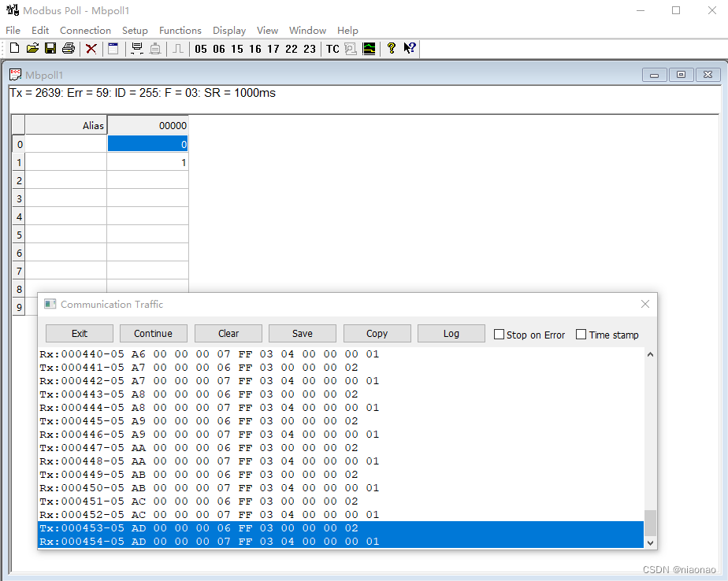The width and height of the screenshot is (728, 581).
Task: Click the Disconnect toolbar icon
Action: click(155, 48)
